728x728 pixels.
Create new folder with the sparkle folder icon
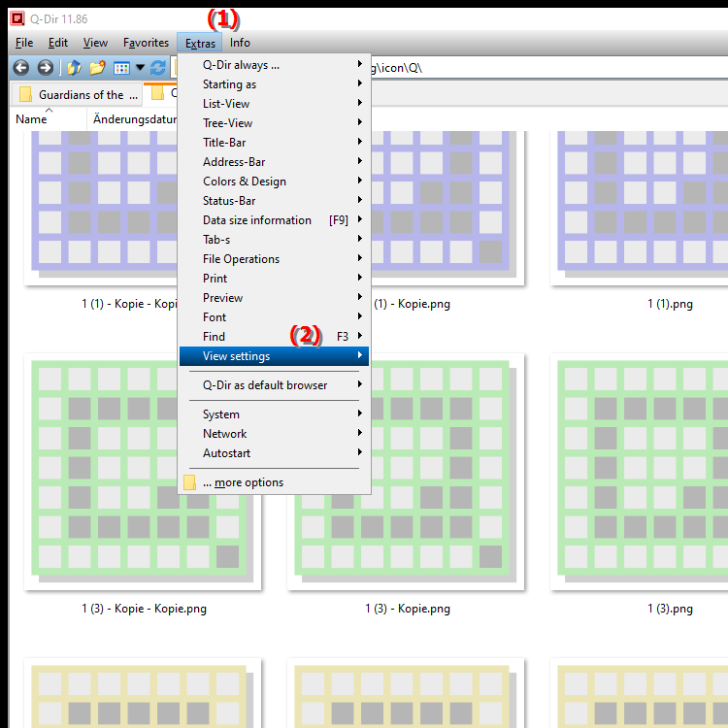click(97, 68)
